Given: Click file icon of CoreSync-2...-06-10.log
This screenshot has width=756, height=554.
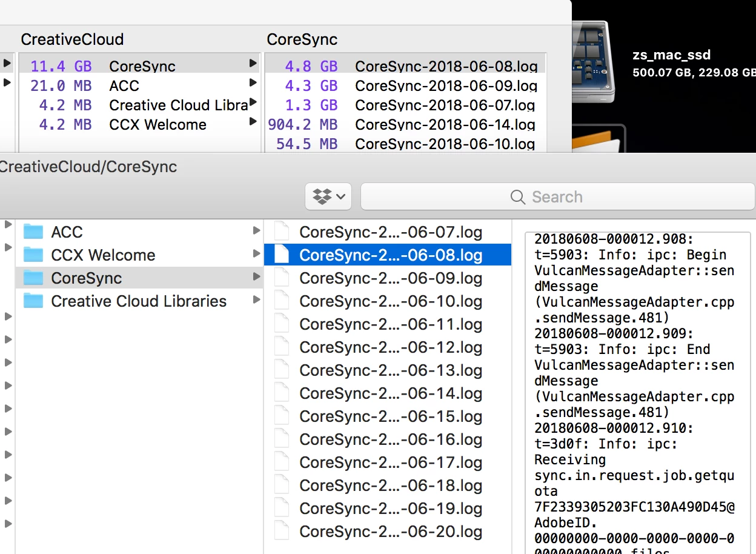Looking at the screenshot, I should (282, 301).
